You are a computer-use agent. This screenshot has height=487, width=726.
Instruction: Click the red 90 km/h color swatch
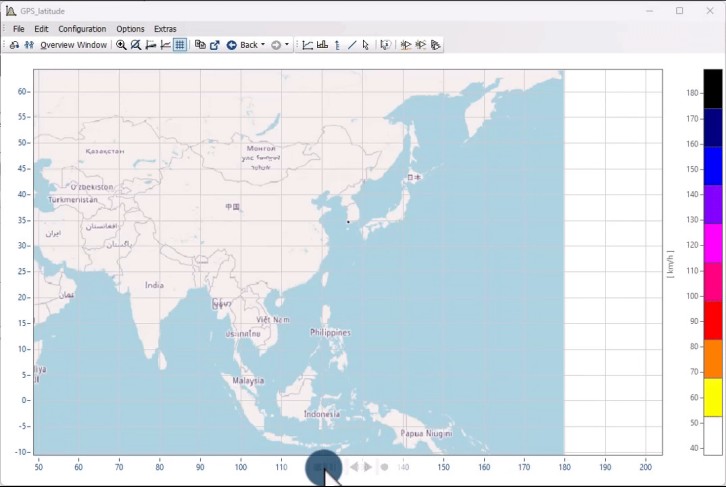point(712,320)
